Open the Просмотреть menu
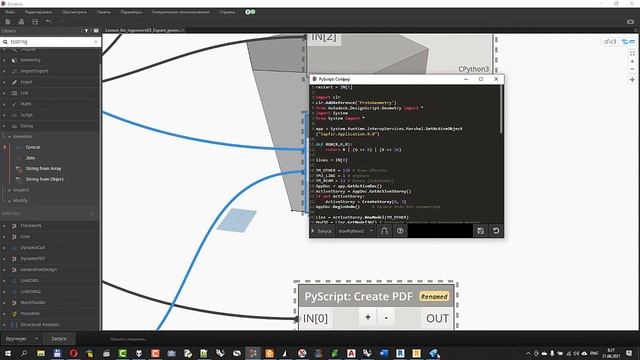Image resolution: width=640 pixels, height=360 pixels. (74, 12)
